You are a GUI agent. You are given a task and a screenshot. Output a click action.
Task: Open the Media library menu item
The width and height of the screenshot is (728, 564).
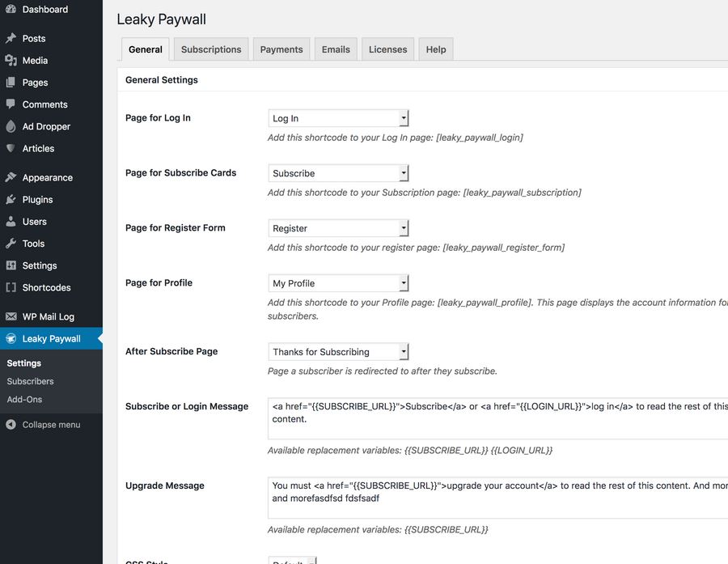point(51,61)
